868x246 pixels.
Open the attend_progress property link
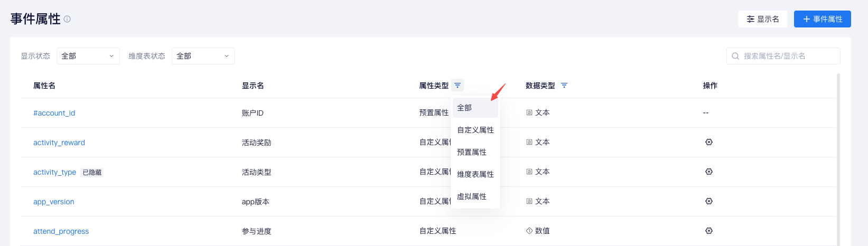click(61, 231)
